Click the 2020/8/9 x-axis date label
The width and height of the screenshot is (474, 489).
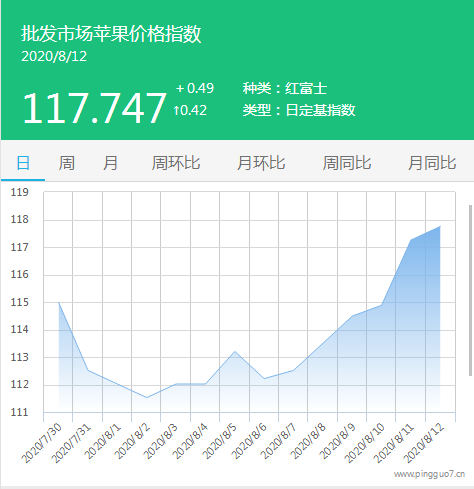337,441
